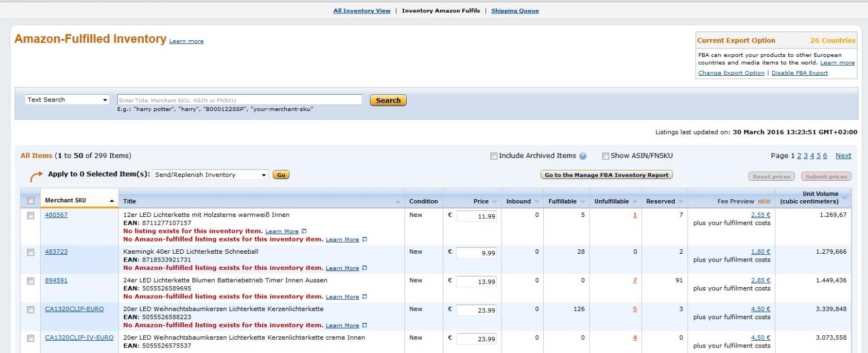This screenshot has width=868, height=353.
Task: Open unfulfillable count 1 for SKU 480567
Action: (635, 215)
